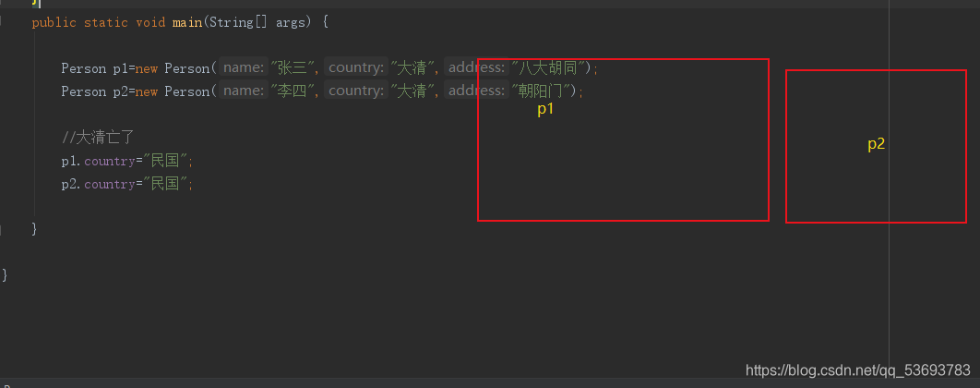
Task: Click the "new" keyword on the p2 line
Action: click(146, 91)
